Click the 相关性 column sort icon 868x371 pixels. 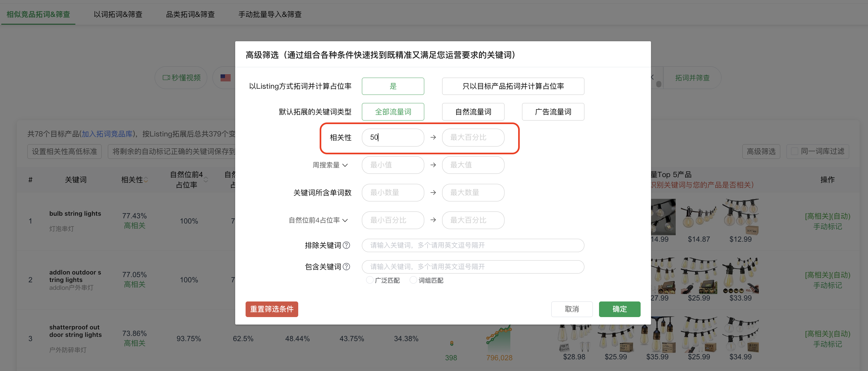point(146,180)
